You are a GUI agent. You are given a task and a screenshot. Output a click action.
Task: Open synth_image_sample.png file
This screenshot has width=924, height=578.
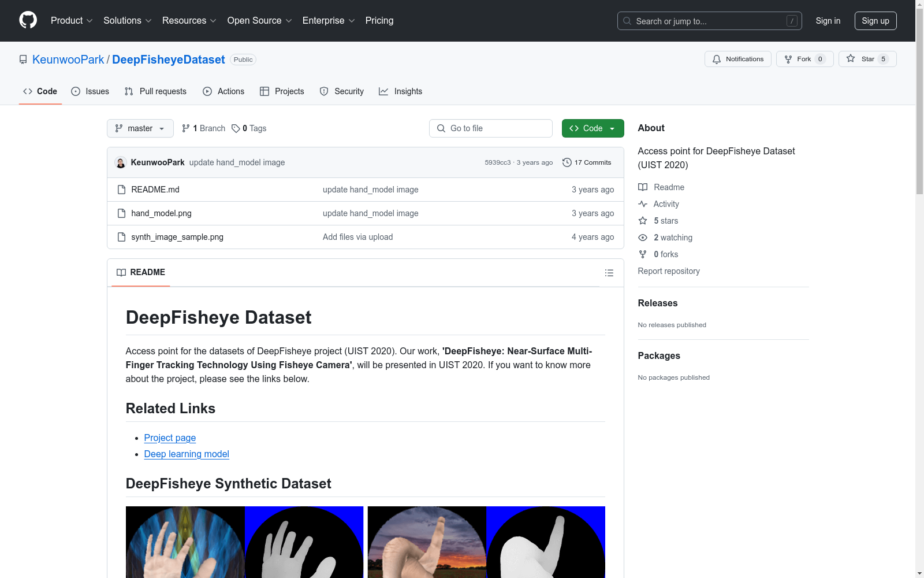tap(177, 237)
